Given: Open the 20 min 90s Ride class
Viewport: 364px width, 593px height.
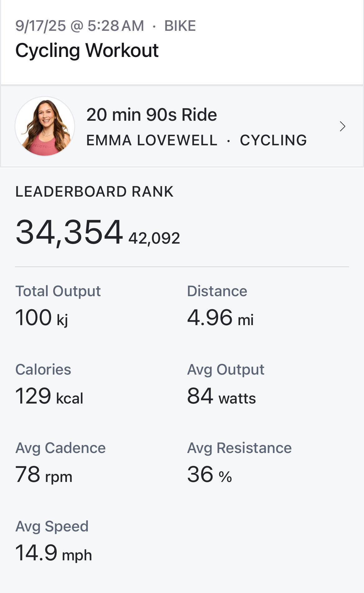Looking at the screenshot, I should 152,115.
